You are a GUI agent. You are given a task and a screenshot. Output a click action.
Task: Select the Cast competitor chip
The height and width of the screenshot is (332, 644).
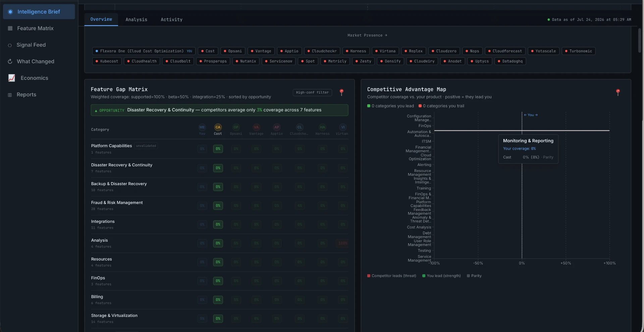[208, 51]
